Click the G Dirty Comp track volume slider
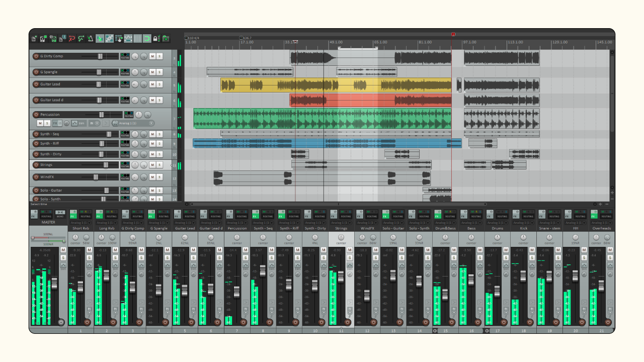The width and height of the screenshot is (644, 362). pos(100,56)
